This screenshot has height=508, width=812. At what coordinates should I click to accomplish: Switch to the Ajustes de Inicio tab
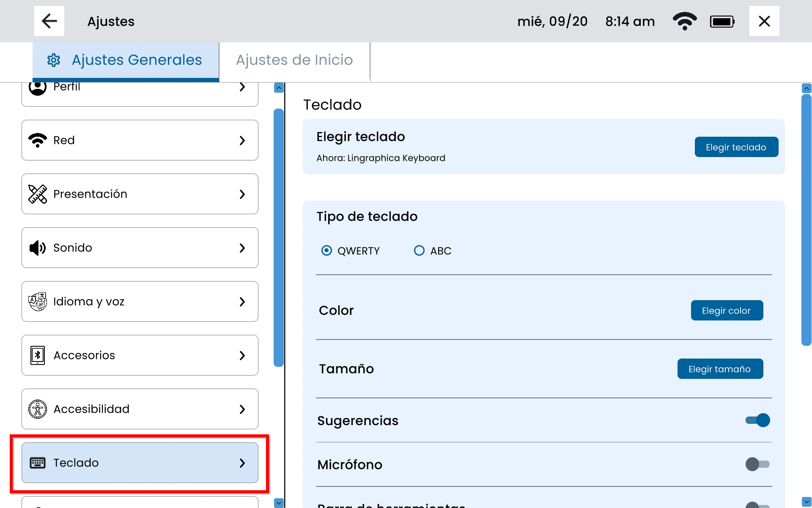[x=294, y=60]
